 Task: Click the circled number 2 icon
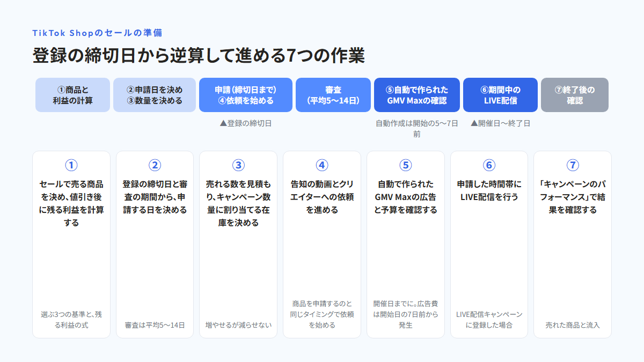[155, 165]
